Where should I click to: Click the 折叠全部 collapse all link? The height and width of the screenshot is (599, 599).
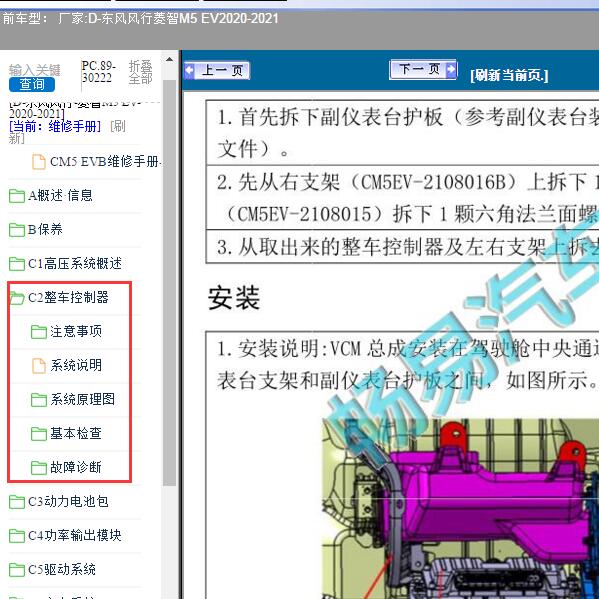pyautogui.click(x=140, y=72)
